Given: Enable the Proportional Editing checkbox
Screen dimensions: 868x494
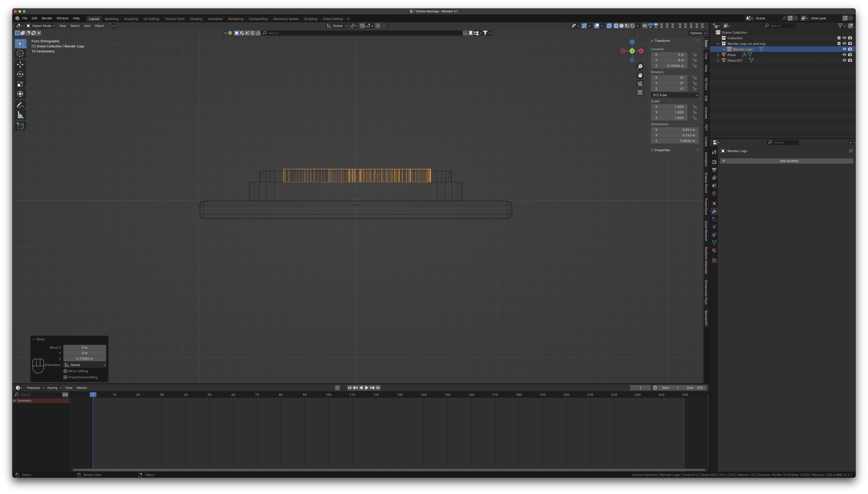Looking at the screenshot, I should coord(65,377).
